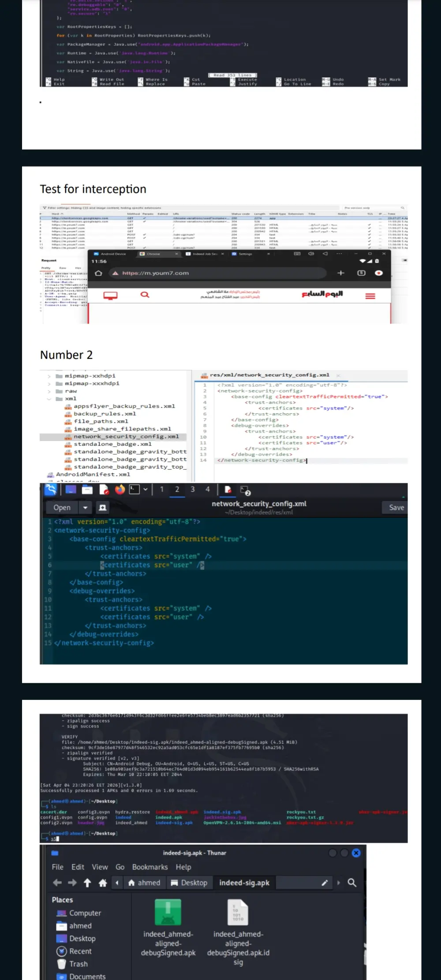The image size is (441, 980).
Task: Click the new document icon in editor
Action: point(102,508)
